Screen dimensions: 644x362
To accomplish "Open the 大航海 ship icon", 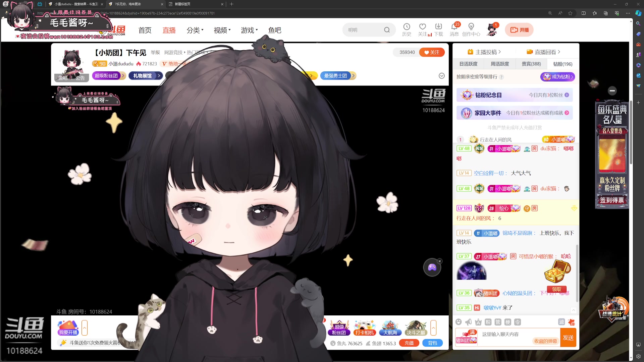I will coord(390,328).
